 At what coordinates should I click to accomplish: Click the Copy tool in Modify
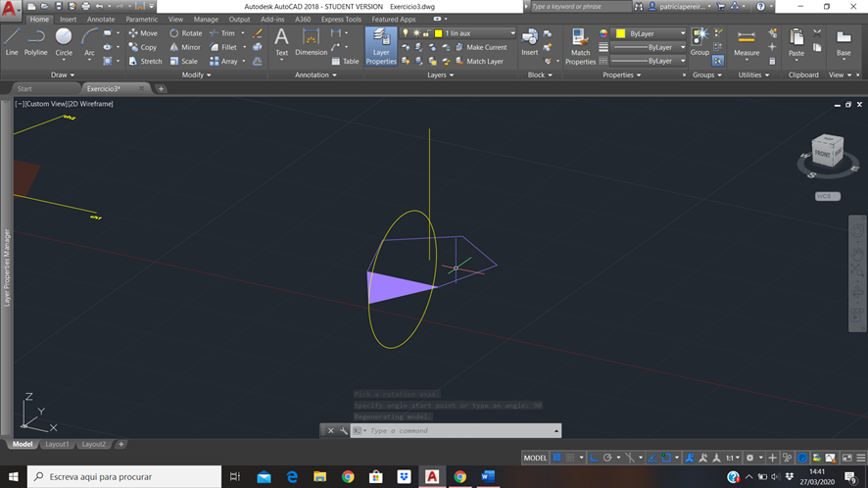[143, 47]
